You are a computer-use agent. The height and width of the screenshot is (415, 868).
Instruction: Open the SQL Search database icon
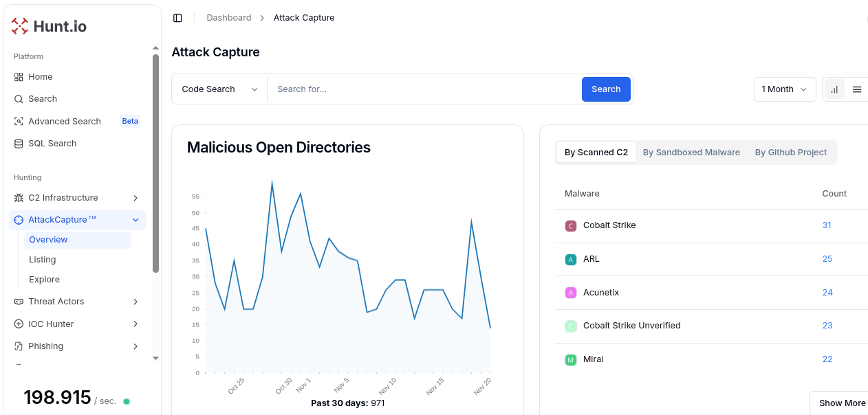(19, 144)
